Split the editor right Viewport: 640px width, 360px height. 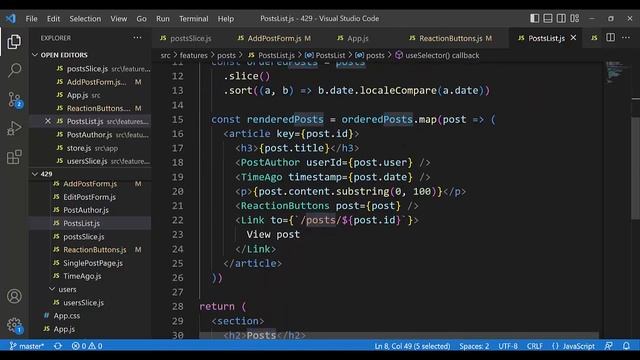[x=610, y=38]
